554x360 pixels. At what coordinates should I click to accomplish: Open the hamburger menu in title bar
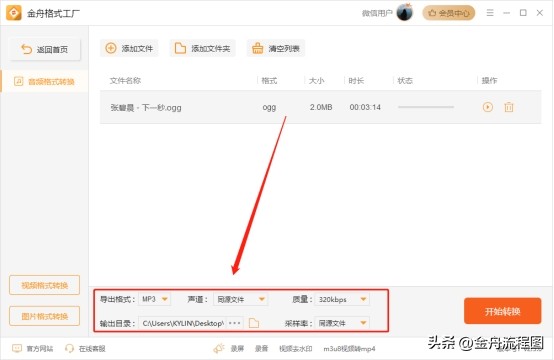click(490, 13)
